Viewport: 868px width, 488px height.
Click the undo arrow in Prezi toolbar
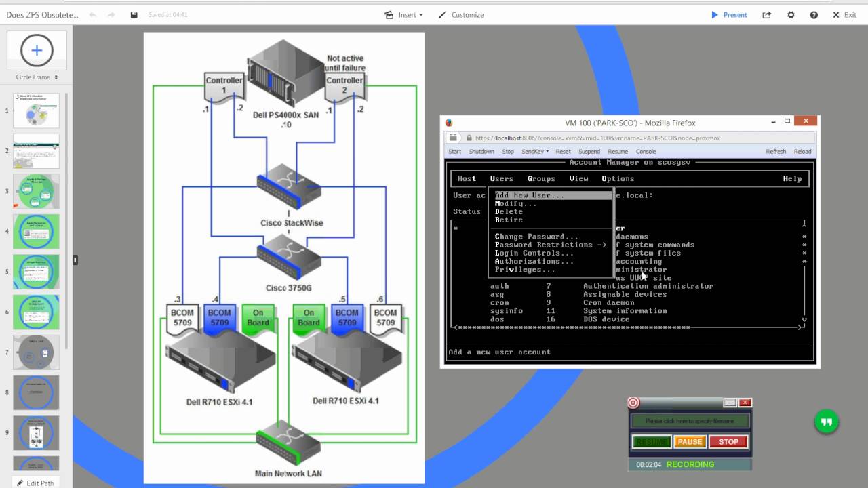92,14
